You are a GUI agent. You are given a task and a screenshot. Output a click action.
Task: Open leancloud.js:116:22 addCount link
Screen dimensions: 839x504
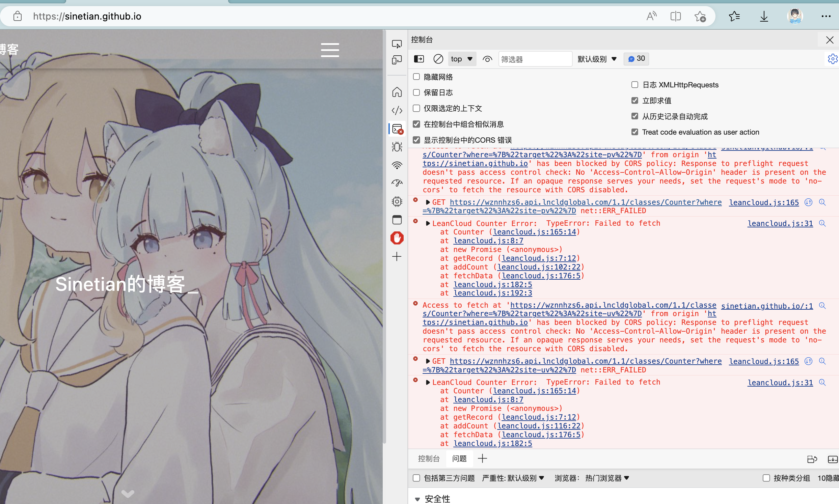coord(539,426)
